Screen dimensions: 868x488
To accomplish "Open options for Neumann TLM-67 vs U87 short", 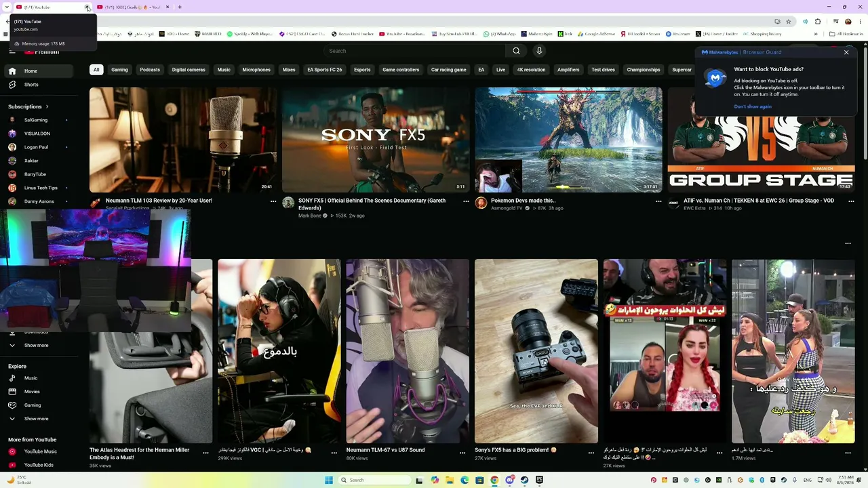I will point(462,453).
